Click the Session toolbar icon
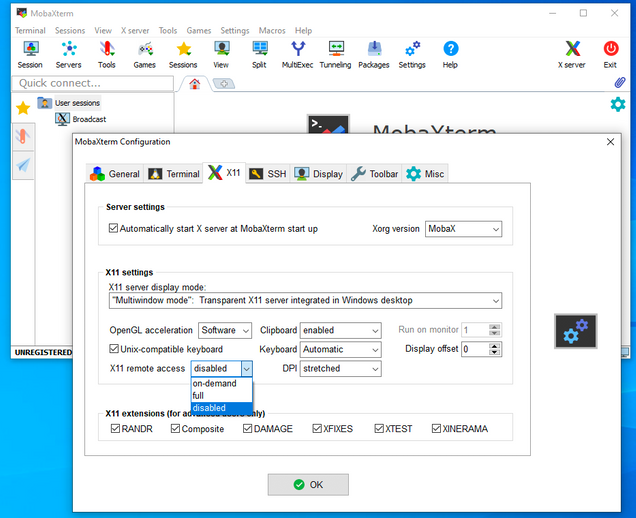 (30, 53)
